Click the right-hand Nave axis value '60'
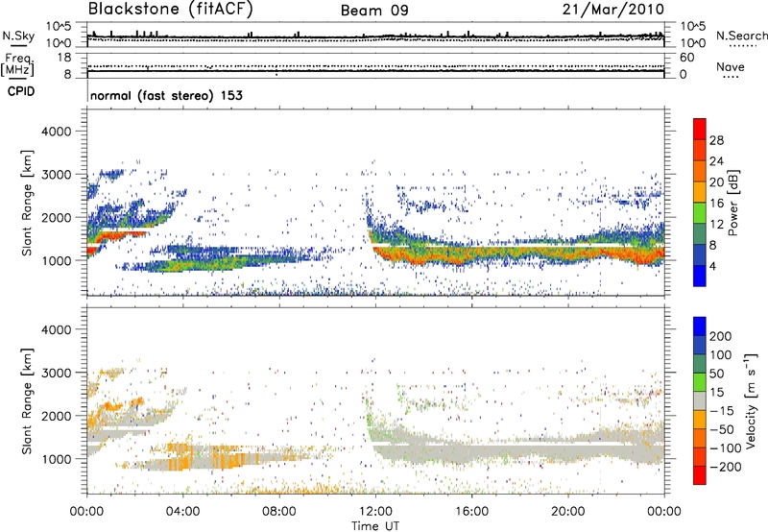The width and height of the screenshot is (768, 532). (x=687, y=58)
